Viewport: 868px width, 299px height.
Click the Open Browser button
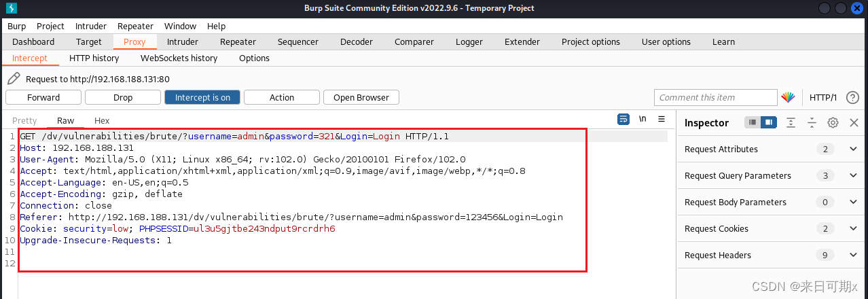(361, 97)
